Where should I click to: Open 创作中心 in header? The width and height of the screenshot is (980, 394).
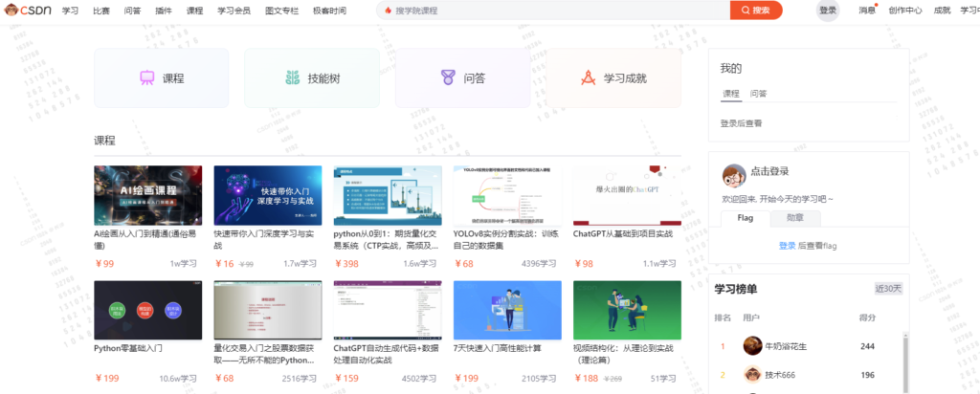905,11
